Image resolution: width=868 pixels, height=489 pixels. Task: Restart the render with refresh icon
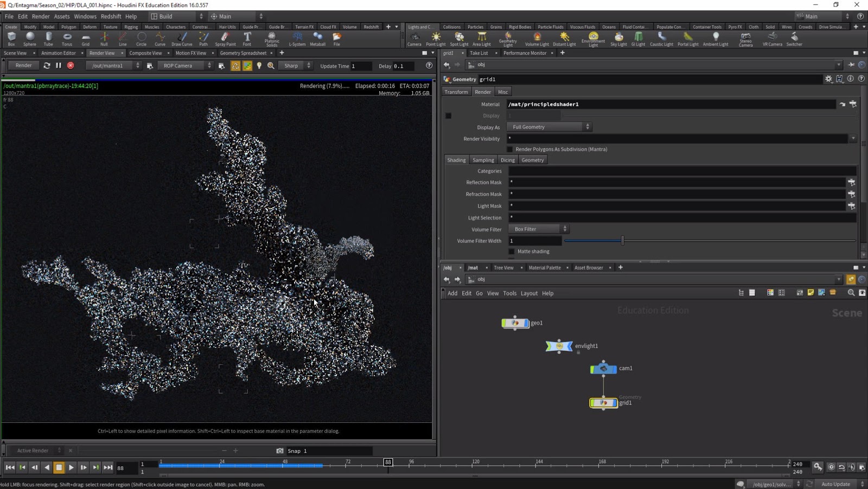tap(47, 66)
